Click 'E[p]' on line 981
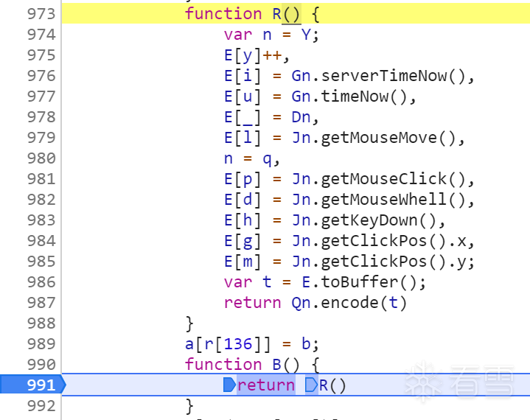This screenshot has width=530, height=420. click(243, 179)
